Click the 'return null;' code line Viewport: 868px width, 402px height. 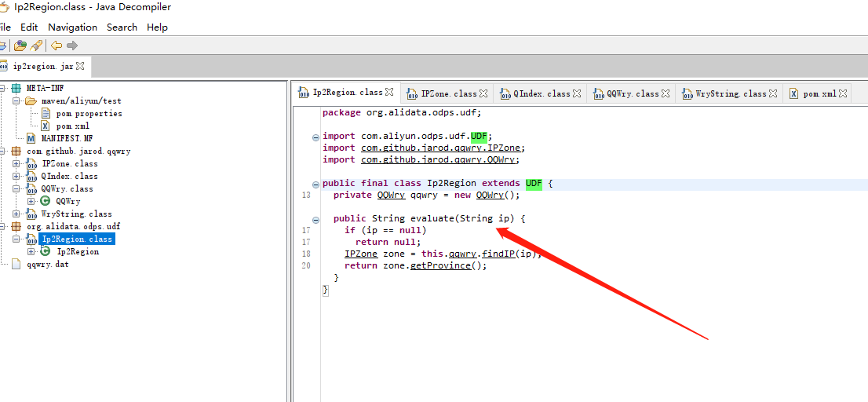388,242
